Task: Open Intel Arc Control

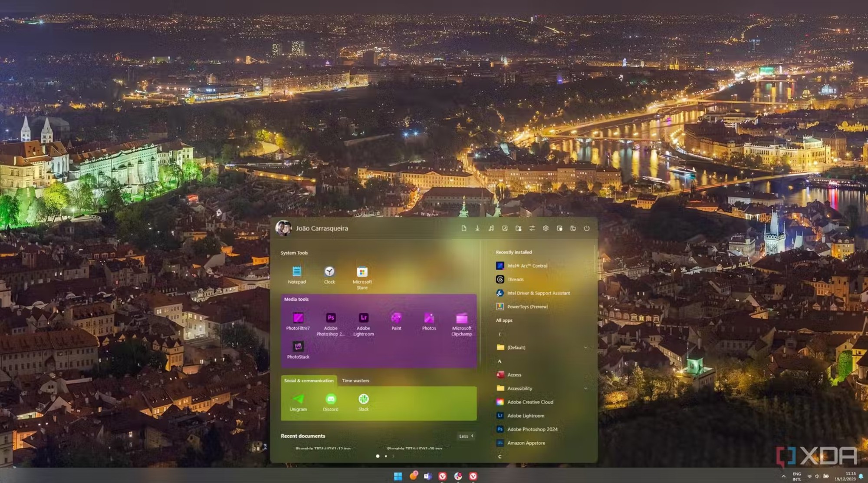Action: pos(527,265)
